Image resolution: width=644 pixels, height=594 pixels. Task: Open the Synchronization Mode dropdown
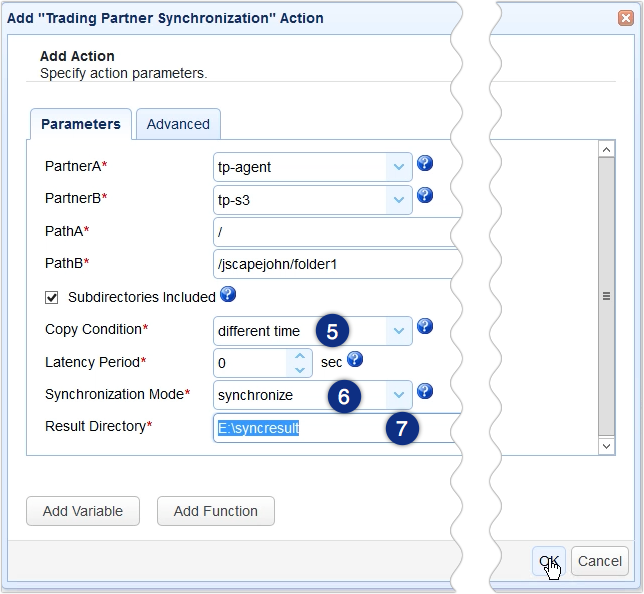point(399,394)
